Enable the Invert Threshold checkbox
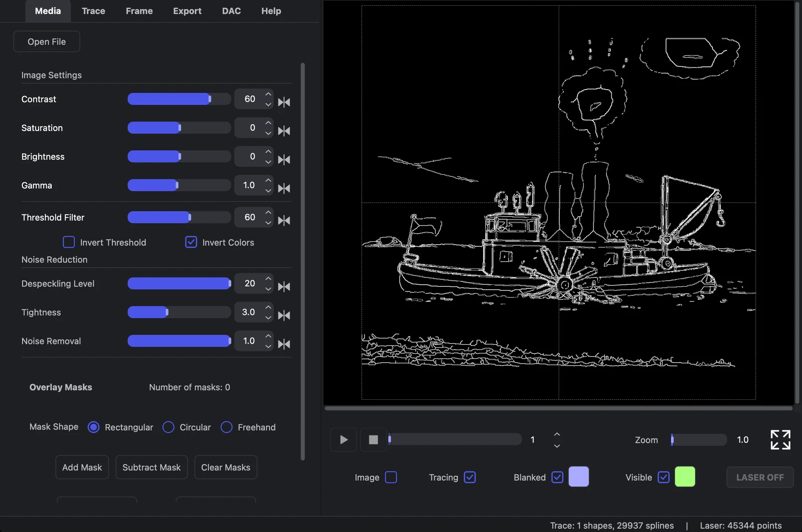 (69, 242)
